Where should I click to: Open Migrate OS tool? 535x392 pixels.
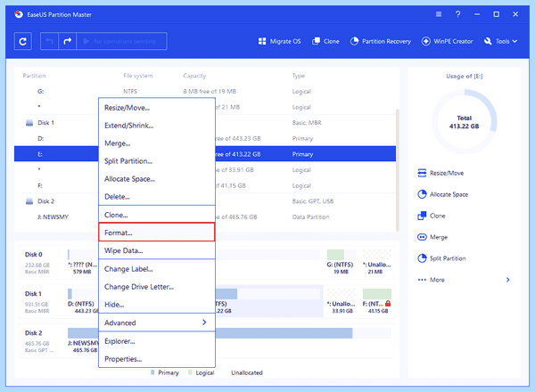pyautogui.click(x=279, y=41)
